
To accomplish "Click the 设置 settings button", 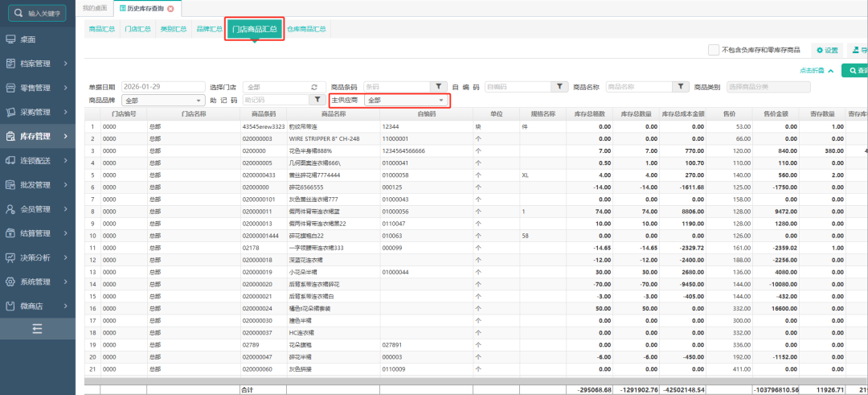I will point(827,50).
